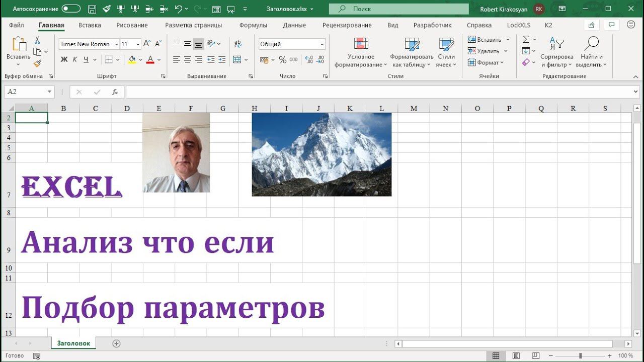Apply the percent number style
The width and height of the screenshot is (644, 362).
click(x=283, y=60)
